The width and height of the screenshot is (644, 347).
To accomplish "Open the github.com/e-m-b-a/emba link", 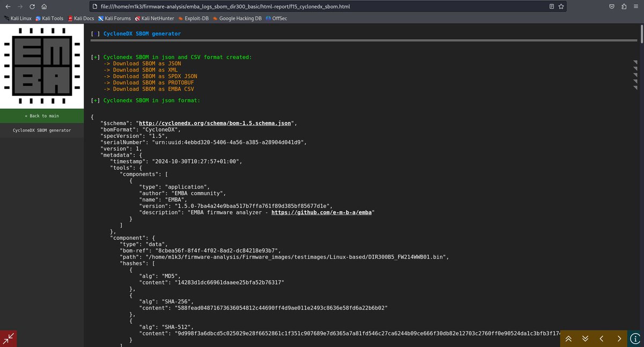I will (x=321, y=212).
